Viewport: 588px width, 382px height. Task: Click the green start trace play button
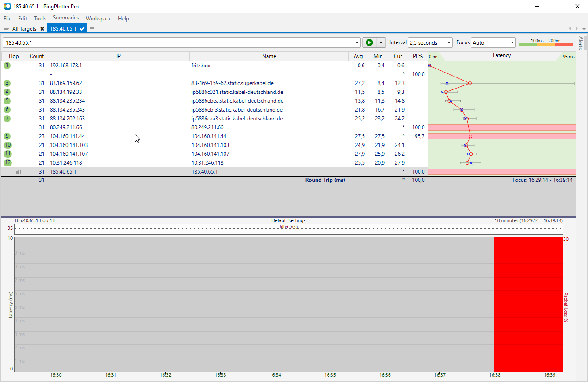(369, 42)
